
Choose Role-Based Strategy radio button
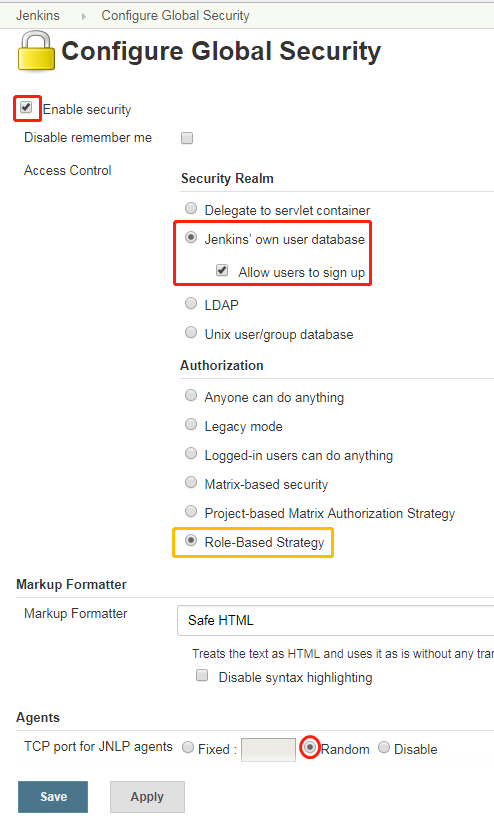coord(191,540)
